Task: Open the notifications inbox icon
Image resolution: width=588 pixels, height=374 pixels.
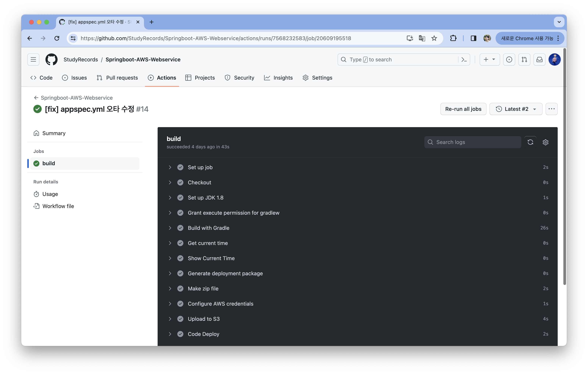Action: click(539, 59)
